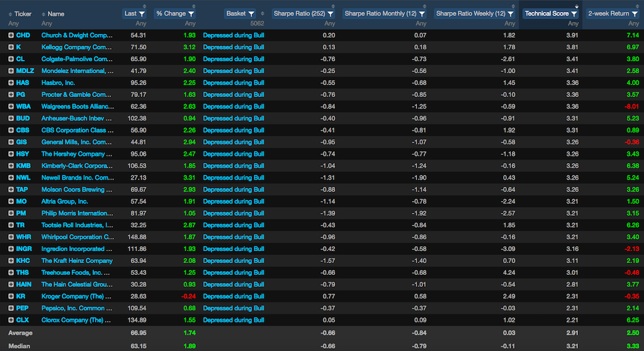The width and height of the screenshot is (644, 351).
Task: Select KR's red -0.24 % Change value
Action: coord(188,297)
